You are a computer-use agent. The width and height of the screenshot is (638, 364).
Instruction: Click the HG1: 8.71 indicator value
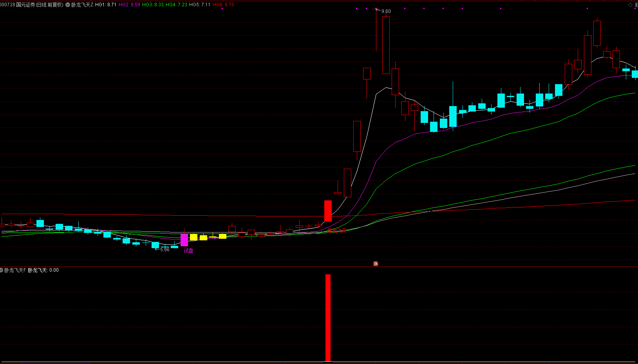[106, 5]
